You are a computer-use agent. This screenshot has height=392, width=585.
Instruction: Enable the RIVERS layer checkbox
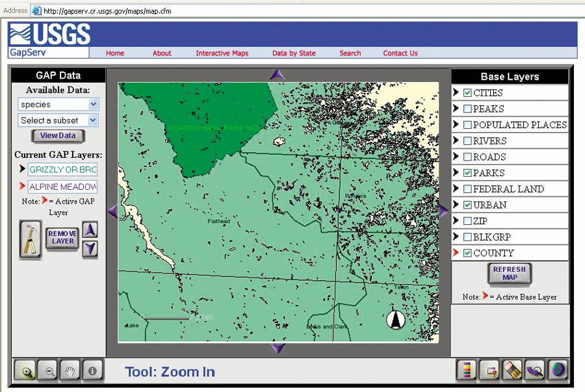[x=467, y=140]
